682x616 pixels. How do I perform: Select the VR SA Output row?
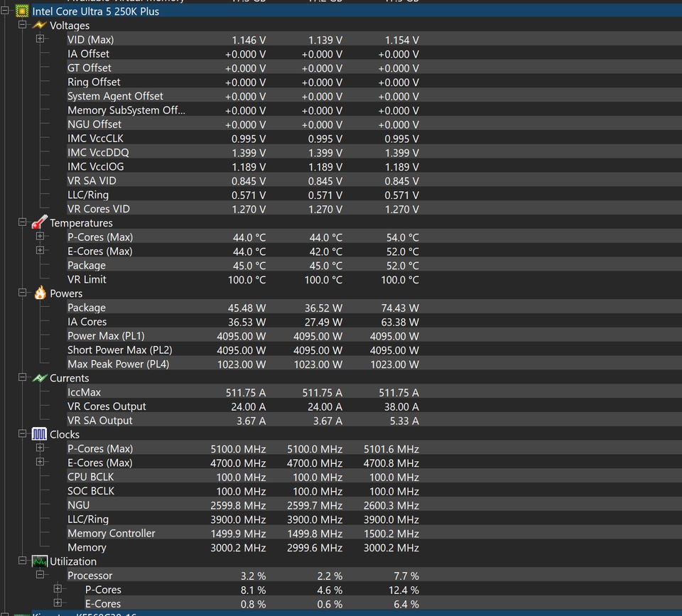click(374, 420)
